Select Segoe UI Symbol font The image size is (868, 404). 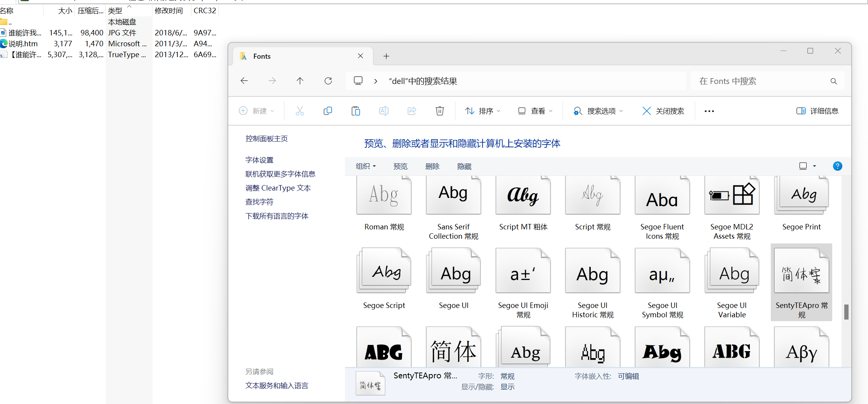click(662, 283)
